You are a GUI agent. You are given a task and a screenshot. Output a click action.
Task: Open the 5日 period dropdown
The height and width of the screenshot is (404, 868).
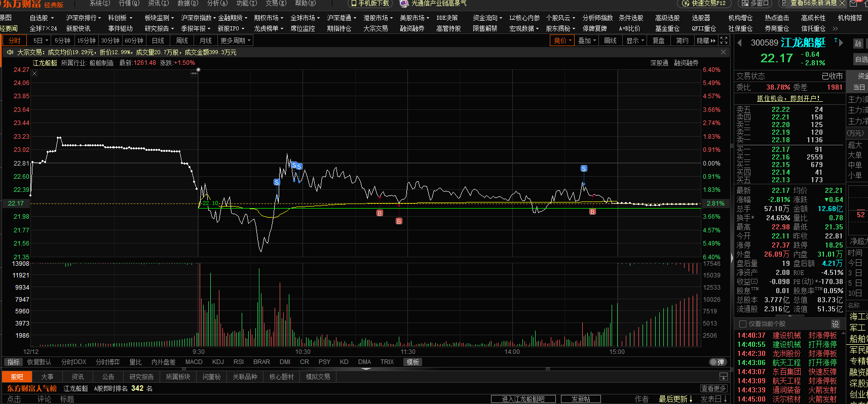pyautogui.click(x=41, y=41)
